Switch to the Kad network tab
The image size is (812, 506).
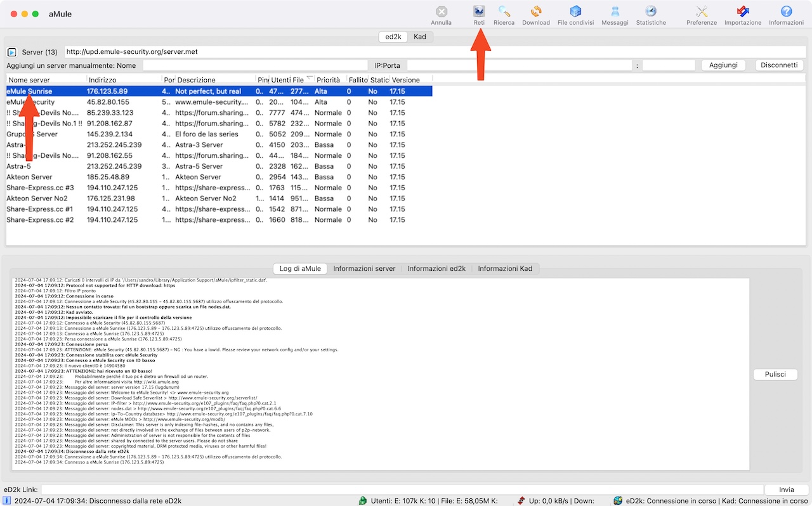[420, 37]
